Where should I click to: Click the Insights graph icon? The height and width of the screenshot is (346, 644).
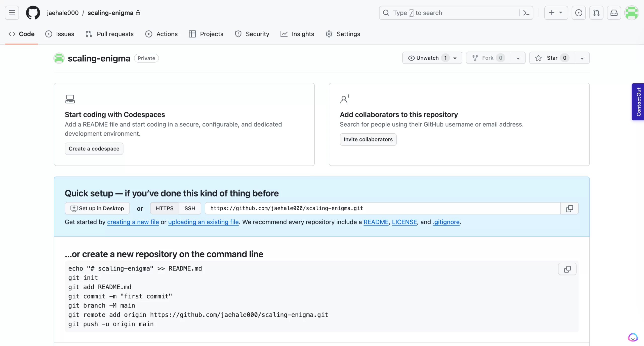284,34
